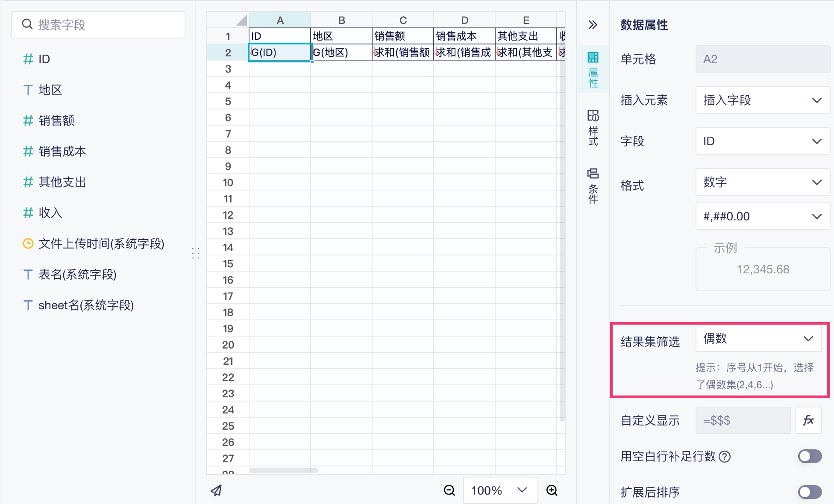Open the 100% zoom level dropdown
Screen dimensions: 834x504
click(500, 490)
